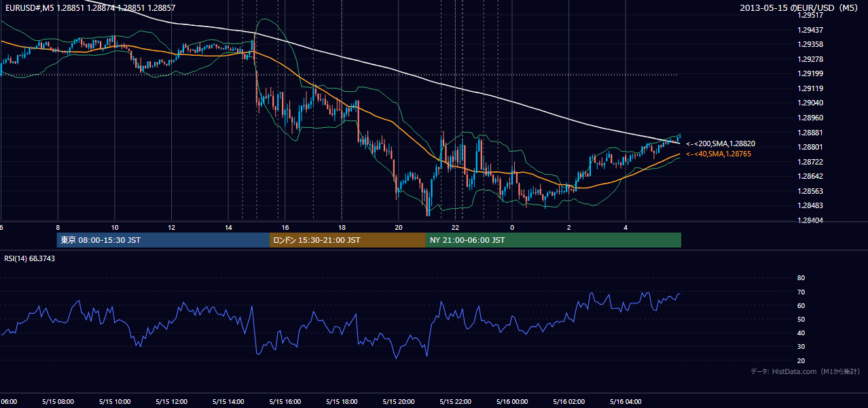Click hour tick 16 under the price chart
This screenshot has width=868, height=408.
coord(285,228)
